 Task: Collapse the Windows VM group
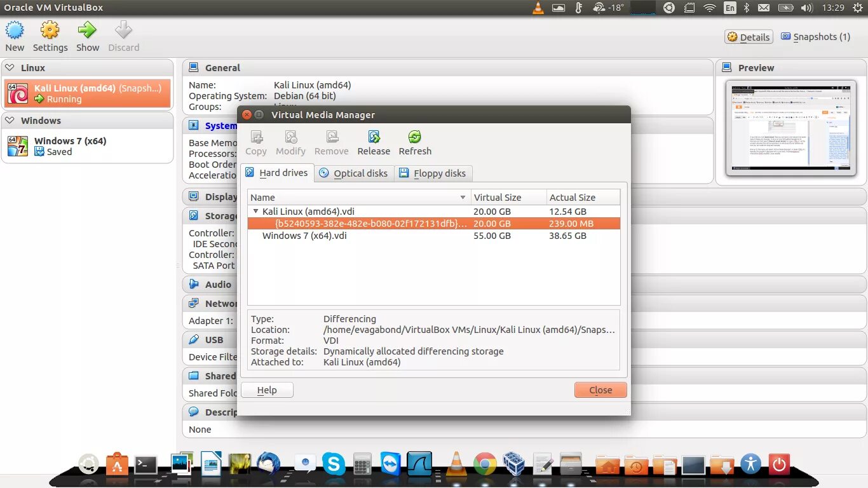pos(10,121)
